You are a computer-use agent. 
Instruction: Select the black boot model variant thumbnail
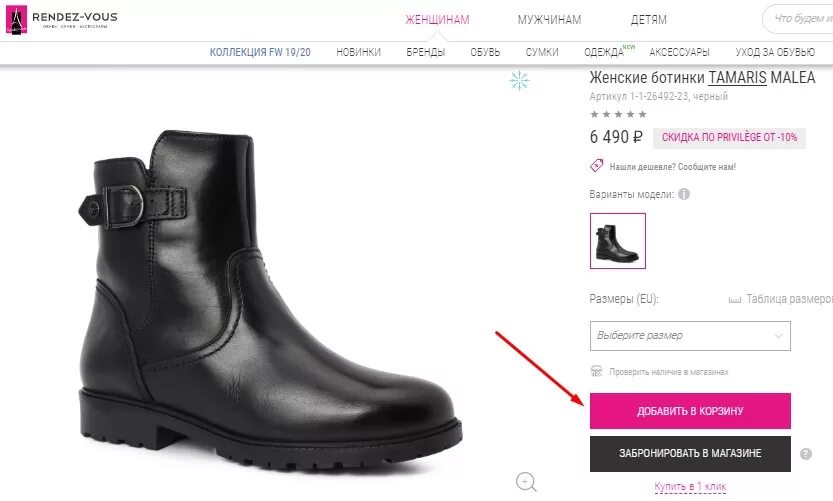click(x=618, y=241)
